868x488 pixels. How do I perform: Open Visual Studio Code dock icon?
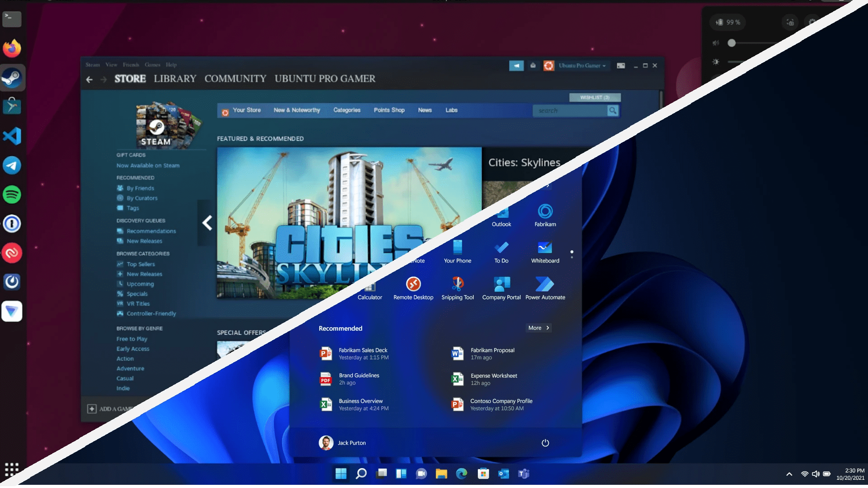tap(12, 136)
